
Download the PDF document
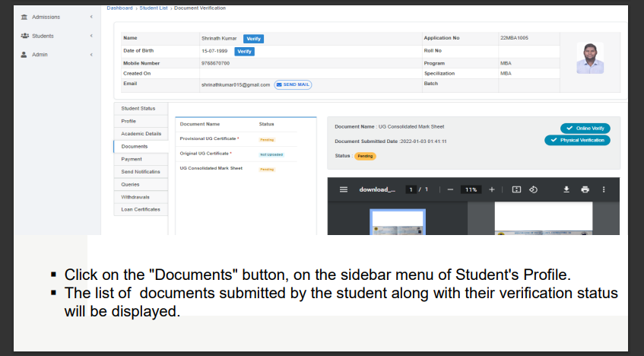[566, 189]
